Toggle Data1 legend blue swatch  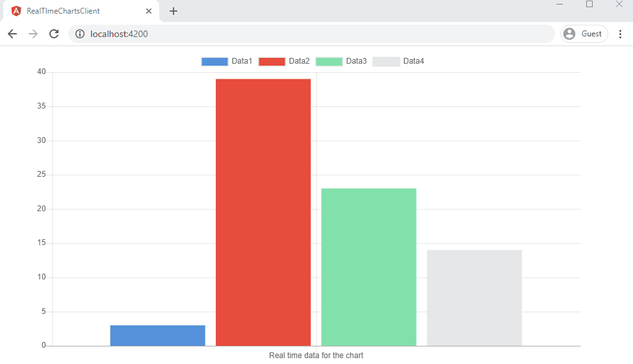coord(214,62)
